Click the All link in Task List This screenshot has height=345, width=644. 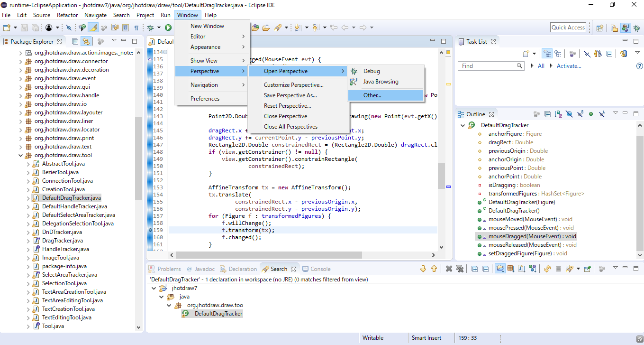(541, 66)
